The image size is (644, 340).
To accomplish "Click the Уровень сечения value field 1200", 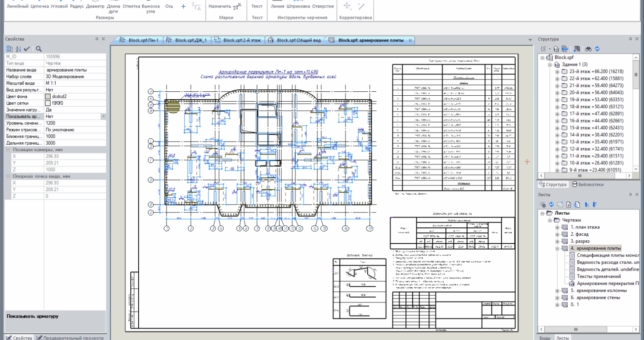I will tap(74, 123).
